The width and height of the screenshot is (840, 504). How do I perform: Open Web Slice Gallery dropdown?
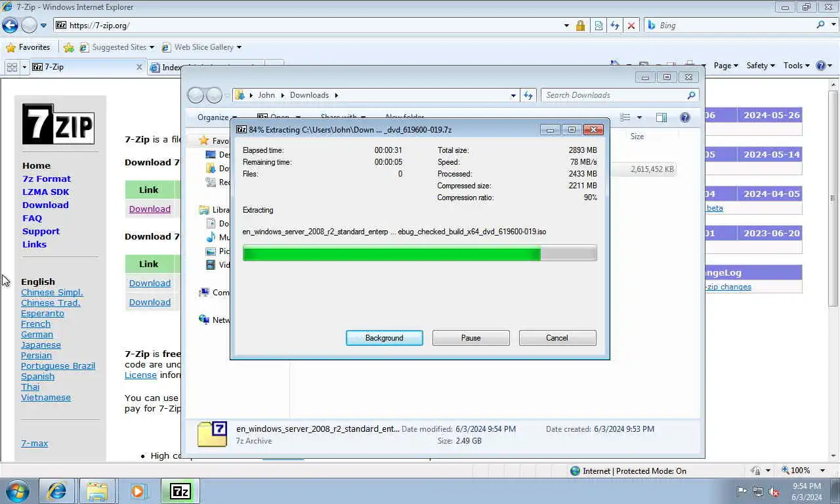239,47
